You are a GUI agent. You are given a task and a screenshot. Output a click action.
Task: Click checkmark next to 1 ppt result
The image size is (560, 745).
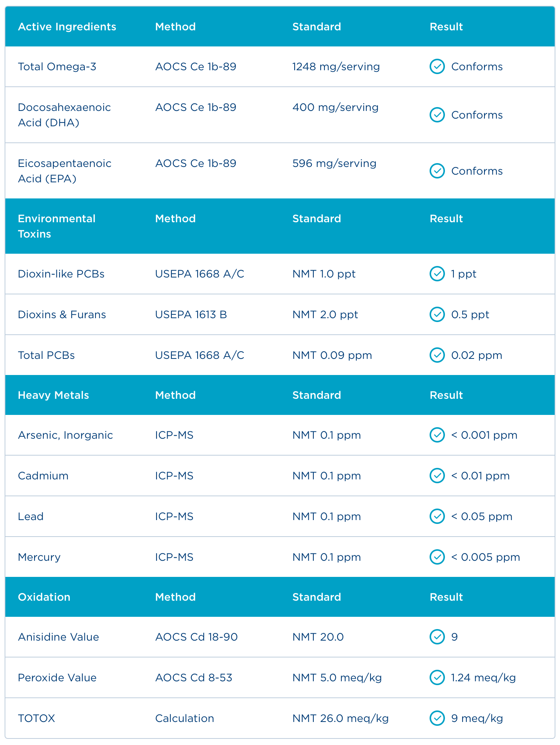click(437, 274)
